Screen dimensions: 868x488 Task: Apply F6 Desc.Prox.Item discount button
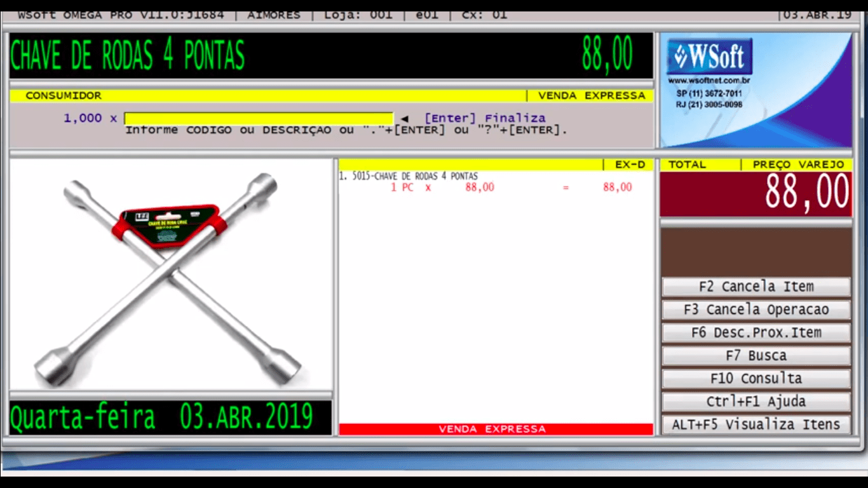[756, 332]
